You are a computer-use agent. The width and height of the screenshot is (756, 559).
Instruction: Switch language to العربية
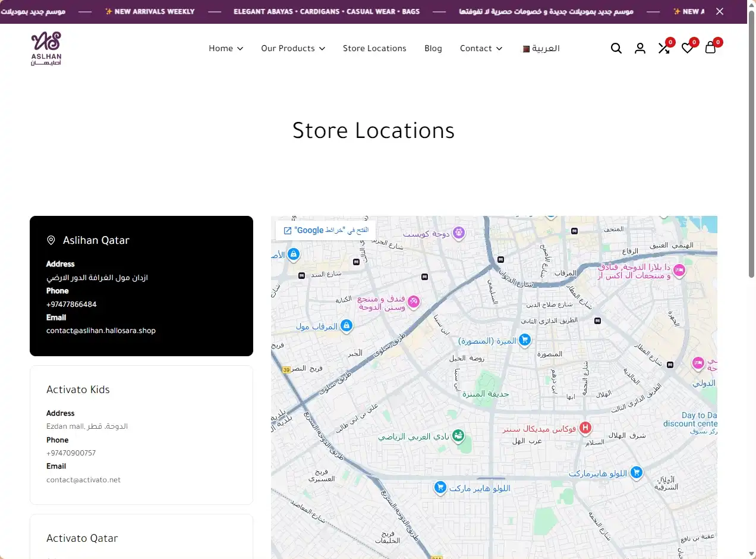tap(541, 48)
